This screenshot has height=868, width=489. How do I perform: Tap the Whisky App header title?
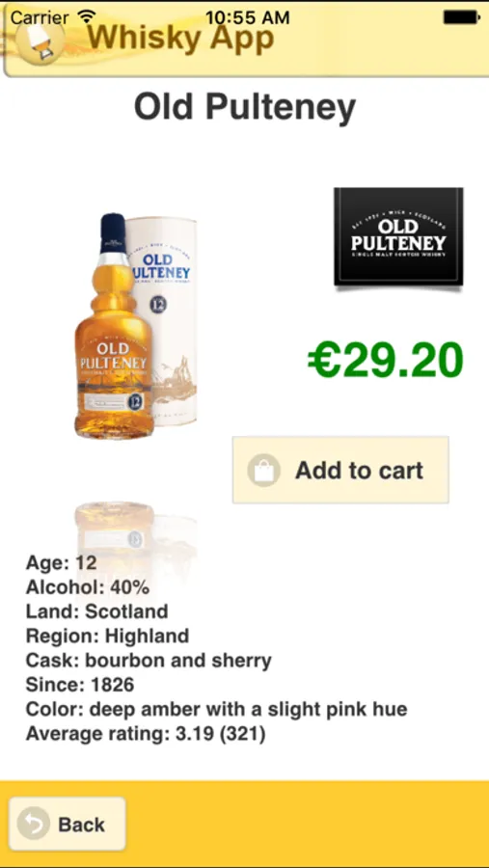(x=180, y=39)
